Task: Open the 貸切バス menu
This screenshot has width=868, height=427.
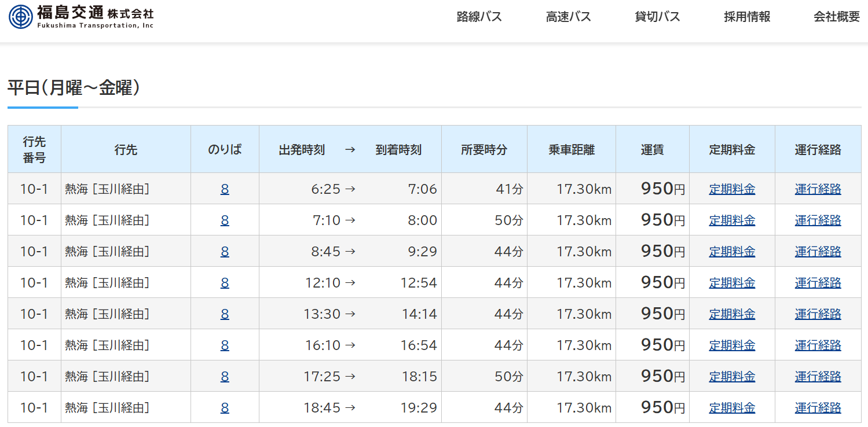Action: tap(657, 17)
